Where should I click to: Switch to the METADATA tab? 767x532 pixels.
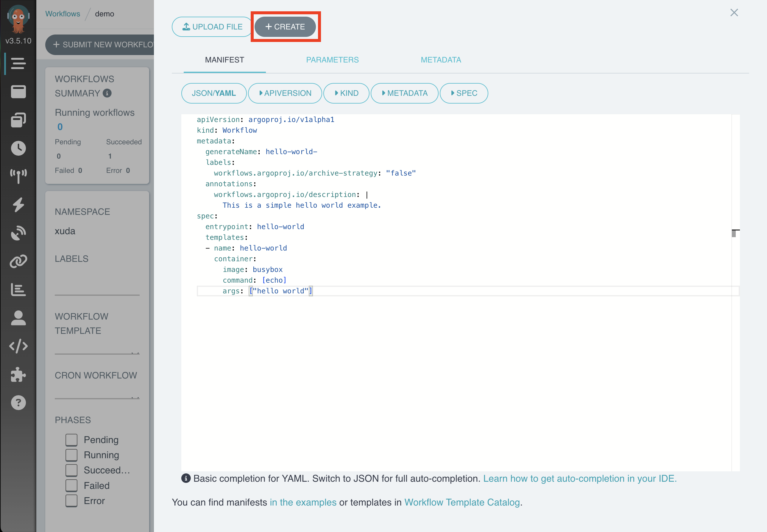pos(441,60)
